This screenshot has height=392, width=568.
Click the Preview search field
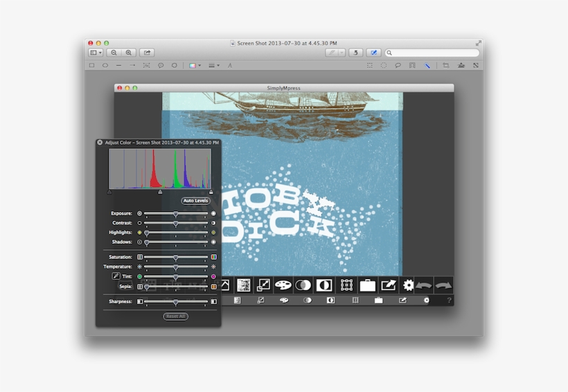432,53
